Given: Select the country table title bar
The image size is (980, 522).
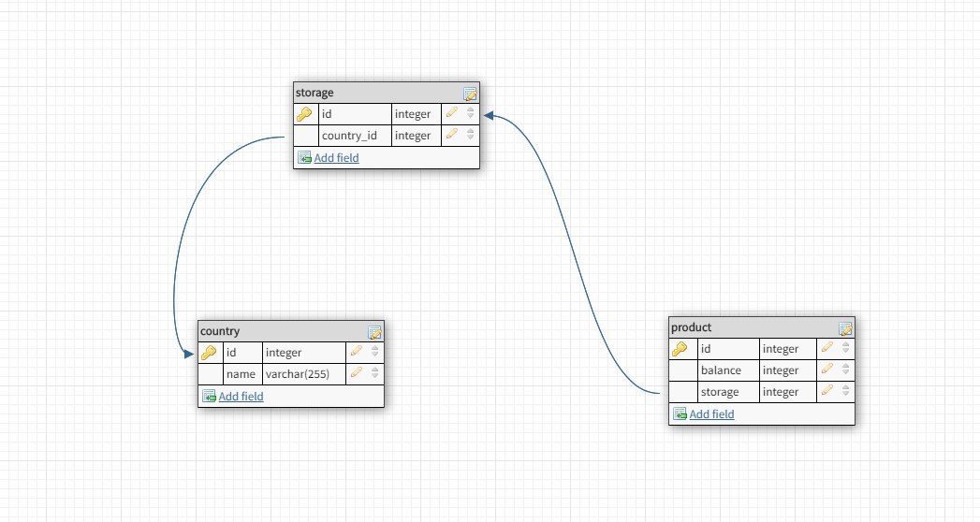Looking at the screenshot, I should (290, 331).
